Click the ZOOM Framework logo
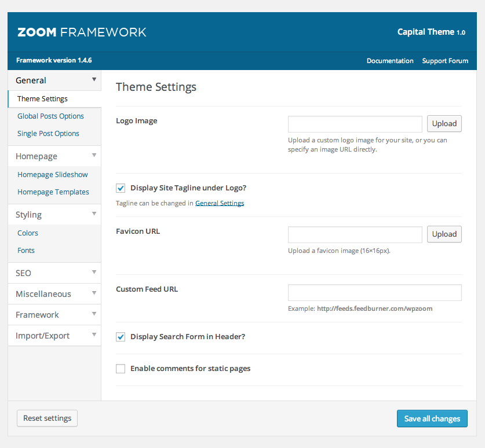The width and height of the screenshot is (485, 448). click(82, 32)
